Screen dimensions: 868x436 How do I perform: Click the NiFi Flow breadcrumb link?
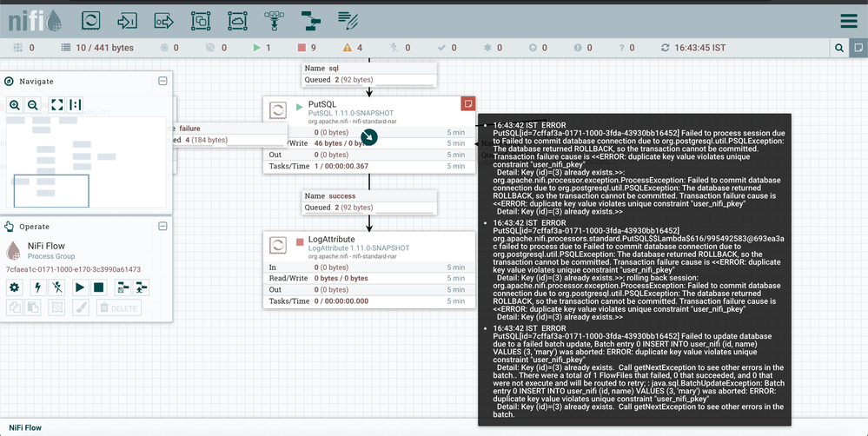click(x=25, y=427)
